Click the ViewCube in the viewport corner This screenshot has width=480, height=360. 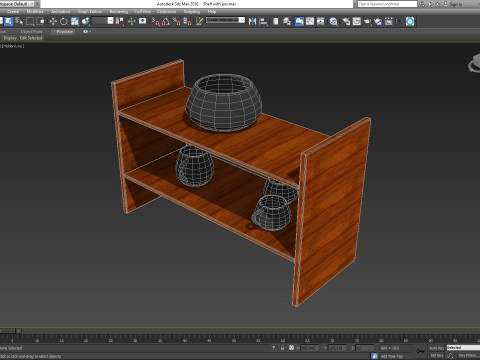pos(474,63)
